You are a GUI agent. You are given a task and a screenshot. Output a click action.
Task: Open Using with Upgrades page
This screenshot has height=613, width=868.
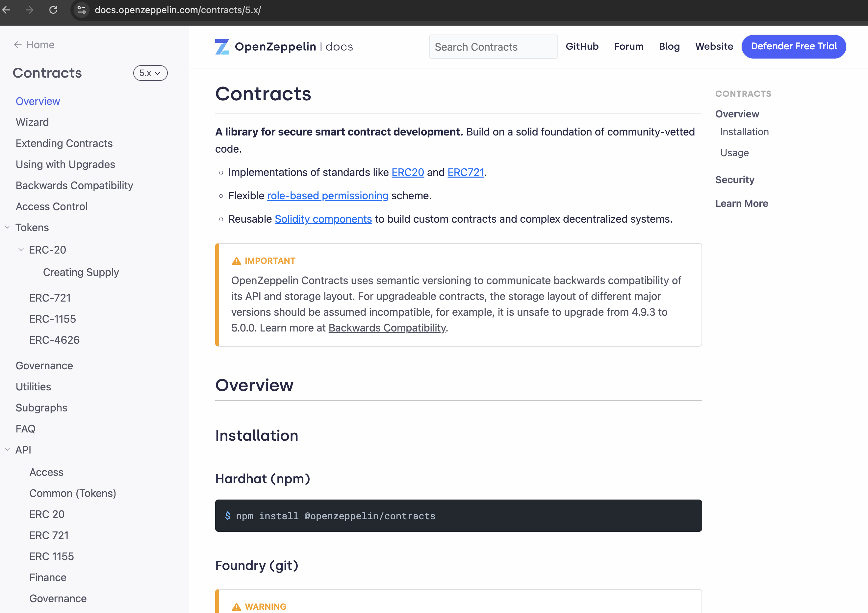coord(65,164)
